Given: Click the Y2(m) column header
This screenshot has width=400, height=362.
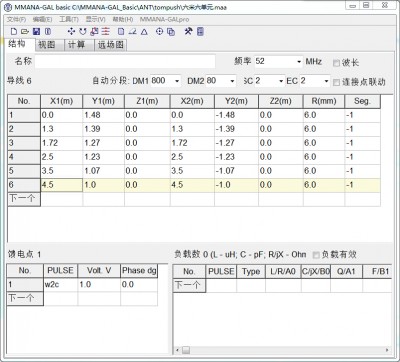Looking at the screenshot, I should pos(236,101).
